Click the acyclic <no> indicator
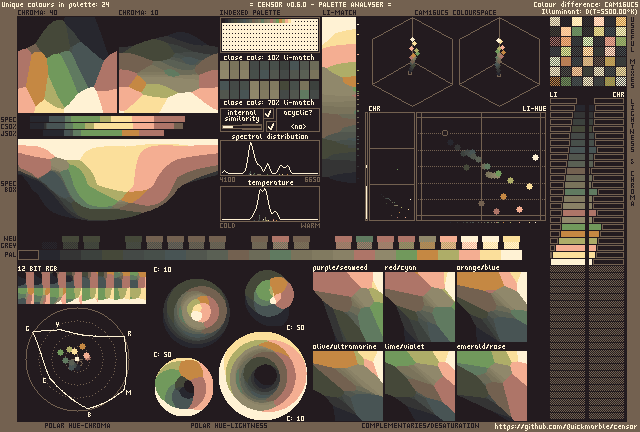The height and width of the screenshot is (432, 640). pyautogui.click(x=298, y=127)
